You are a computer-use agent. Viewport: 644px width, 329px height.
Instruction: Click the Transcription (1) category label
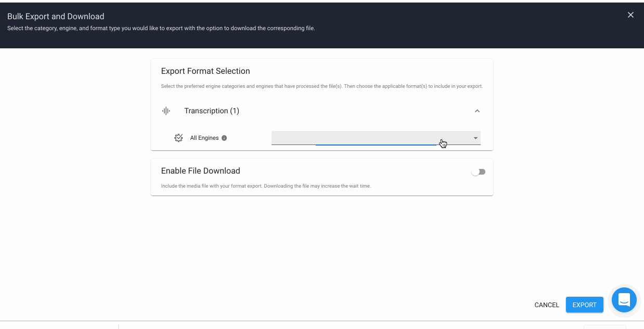[x=212, y=111]
